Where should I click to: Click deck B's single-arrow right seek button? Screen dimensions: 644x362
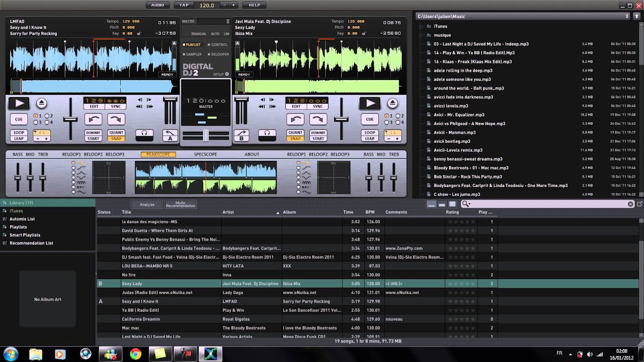(272, 100)
